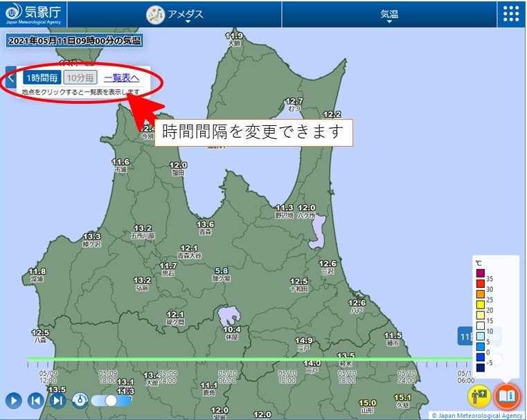Select 蟹田 station showing 12.0

pyautogui.click(x=178, y=169)
